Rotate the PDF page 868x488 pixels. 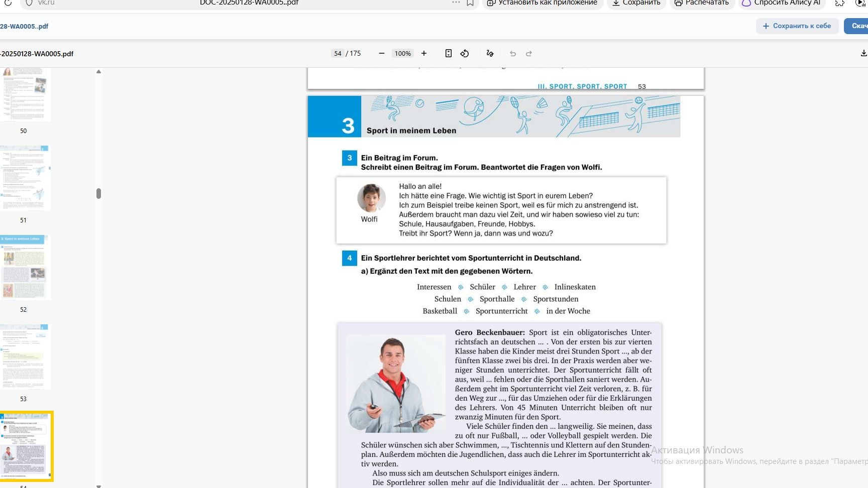click(465, 53)
